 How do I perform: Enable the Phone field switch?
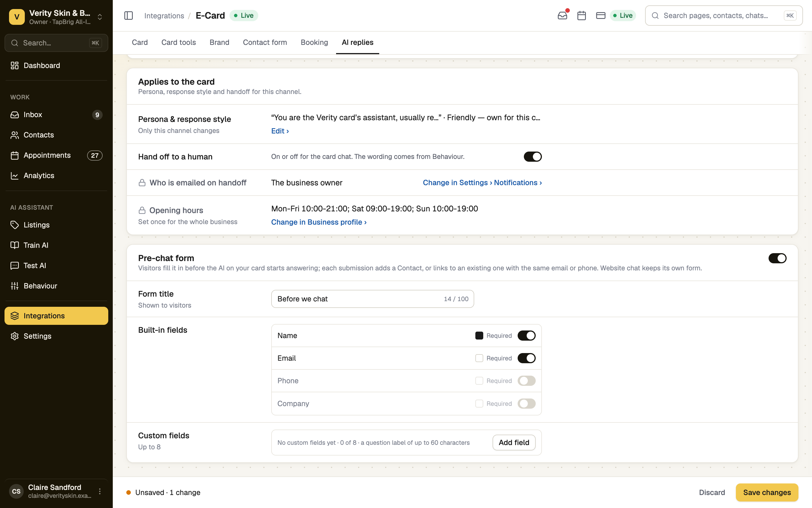pos(526,381)
